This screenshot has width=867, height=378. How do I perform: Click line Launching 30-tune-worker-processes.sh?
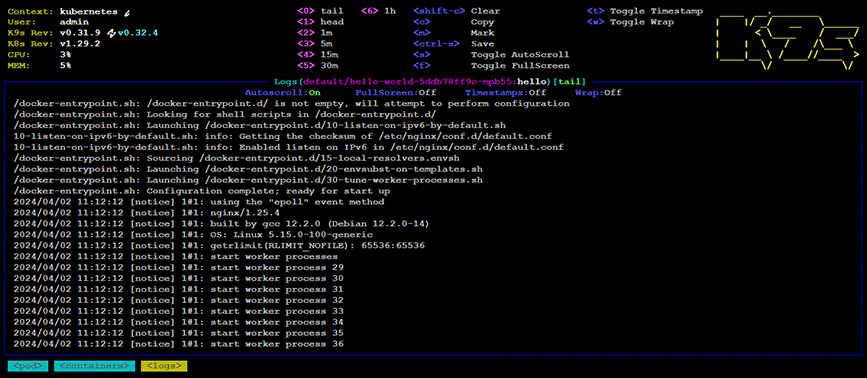(x=248, y=180)
